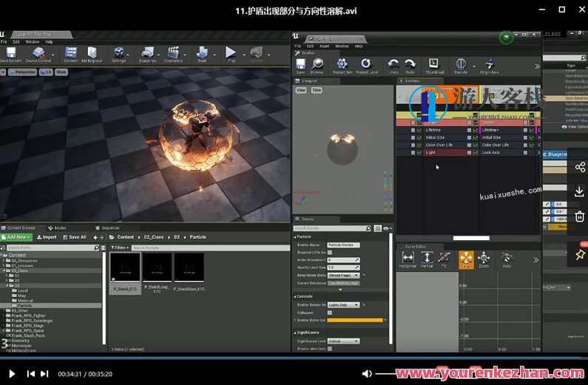
Task: Click the play button of the video player
Action: (x=12, y=374)
